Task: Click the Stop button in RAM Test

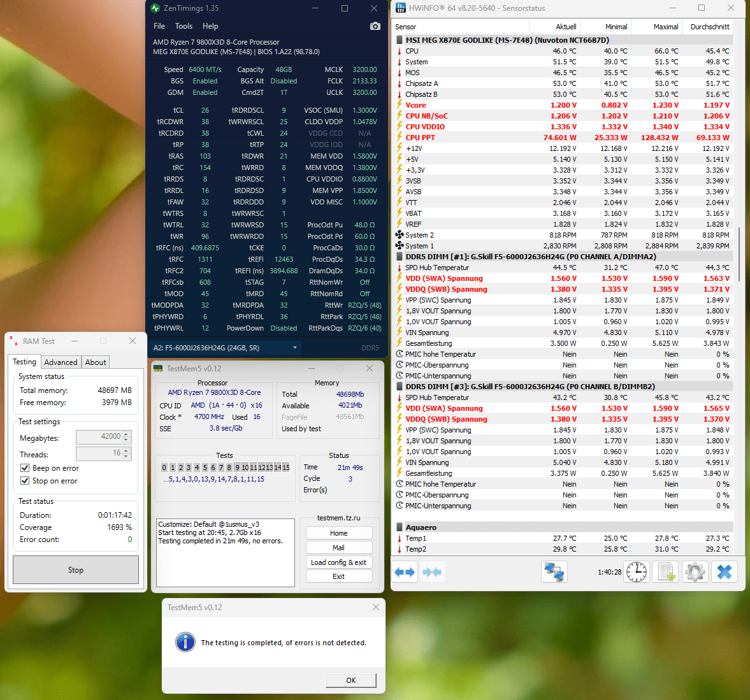Action: [x=76, y=569]
